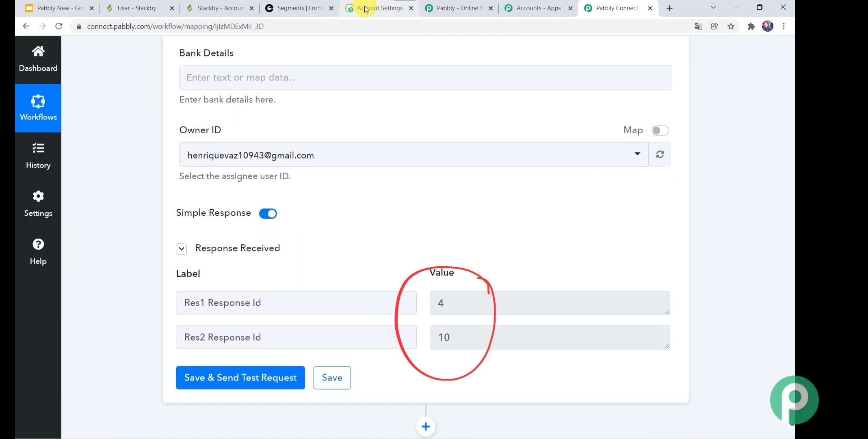868x439 pixels.
Task: Click the plus icon to add step
Action: tap(426, 426)
